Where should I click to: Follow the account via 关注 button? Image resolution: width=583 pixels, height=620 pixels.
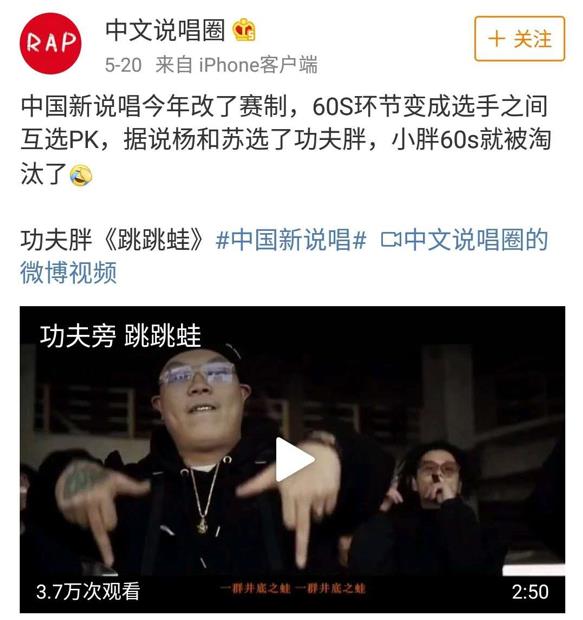tap(520, 39)
